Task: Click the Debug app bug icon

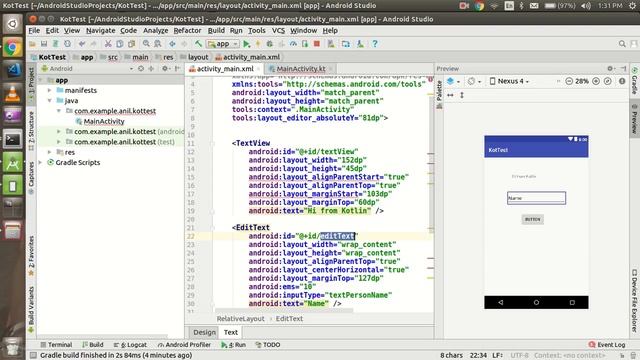Action: [269, 44]
